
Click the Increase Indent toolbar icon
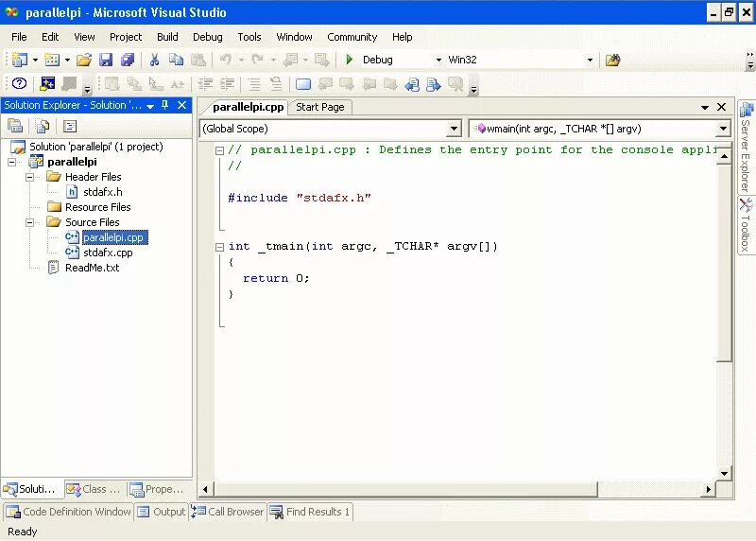227,84
